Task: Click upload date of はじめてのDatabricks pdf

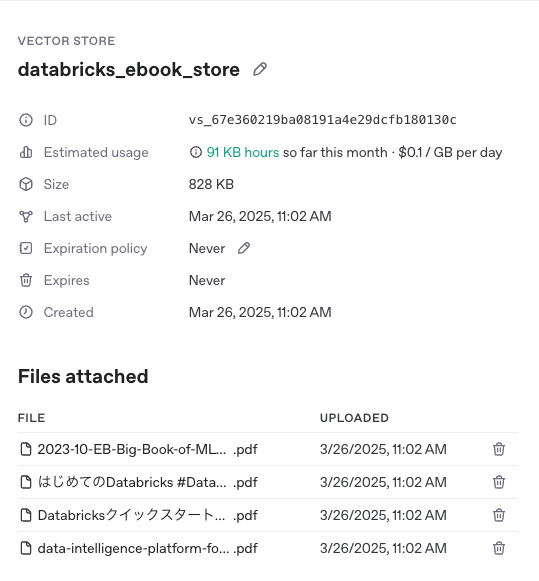Action: click(x=383, y=482)
